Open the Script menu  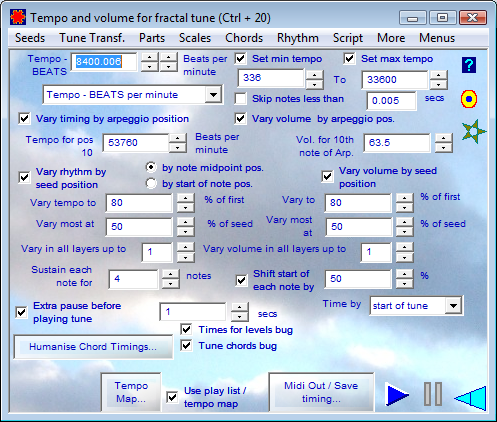point(348,38)
